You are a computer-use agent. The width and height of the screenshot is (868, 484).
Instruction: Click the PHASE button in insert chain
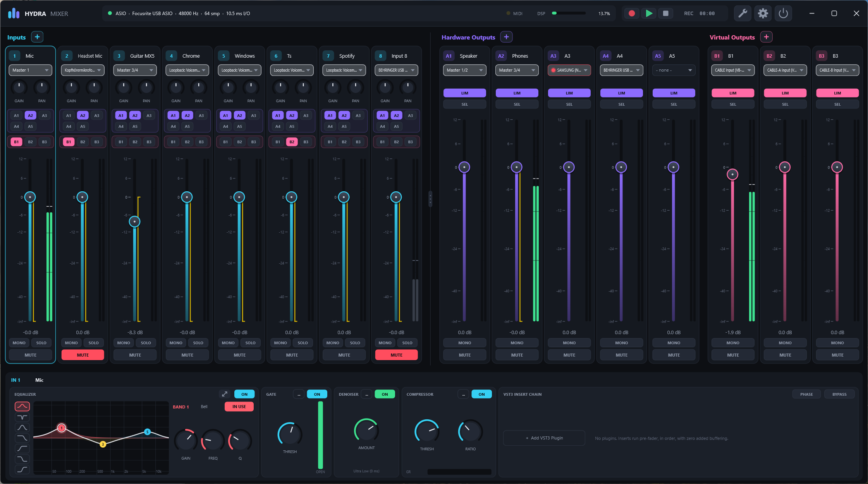pyautogui.click(x=806, y=394)
